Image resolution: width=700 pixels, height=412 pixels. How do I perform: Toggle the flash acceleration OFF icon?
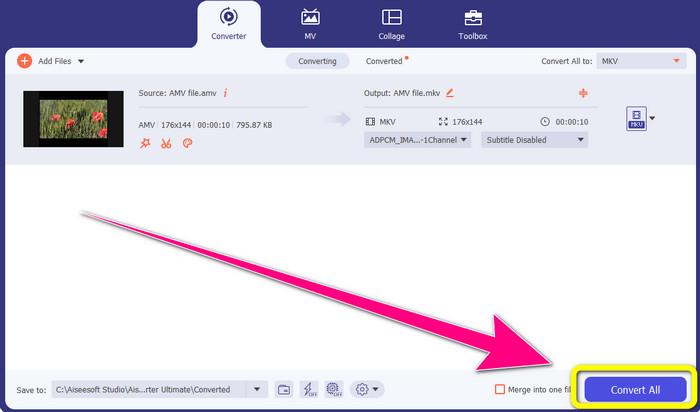(308, 389)
